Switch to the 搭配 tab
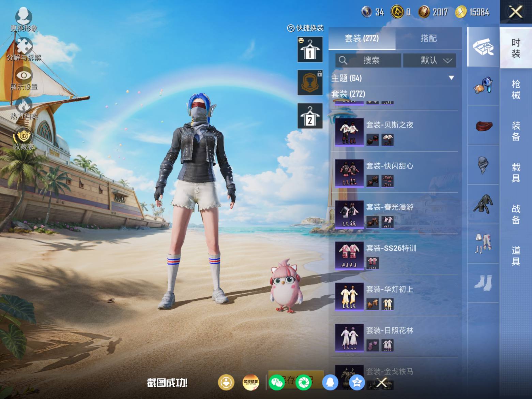The image size is (532, 399). (x=428, y=38)
